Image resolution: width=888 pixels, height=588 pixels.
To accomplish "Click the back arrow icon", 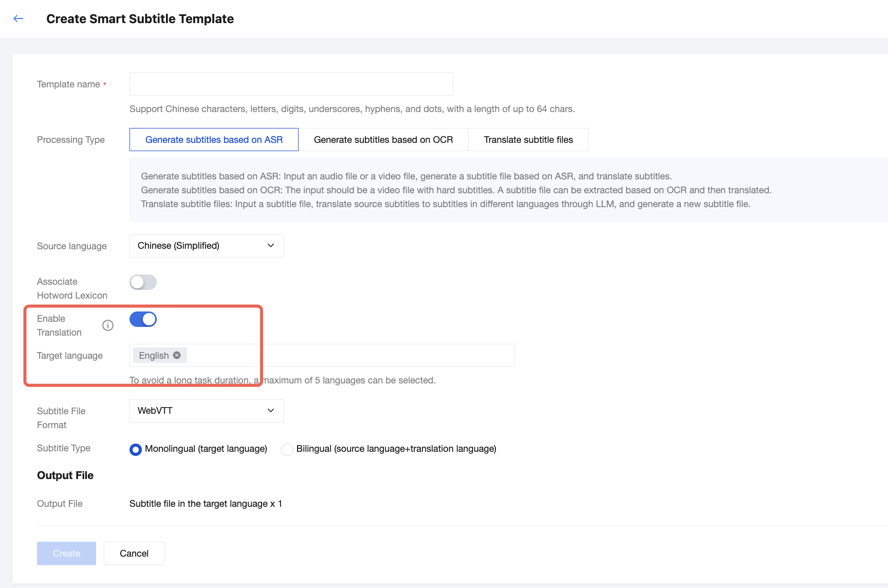I will point(18,19).
